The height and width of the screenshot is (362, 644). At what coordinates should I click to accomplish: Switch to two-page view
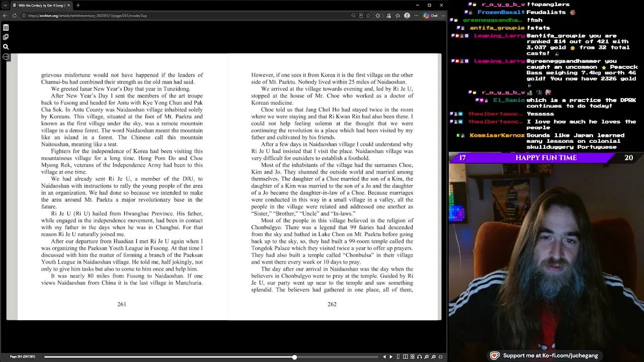[x=406, y=357]
